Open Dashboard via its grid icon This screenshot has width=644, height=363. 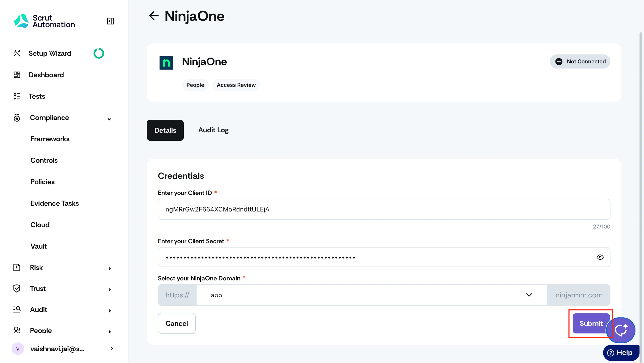(x=17, y=75)
